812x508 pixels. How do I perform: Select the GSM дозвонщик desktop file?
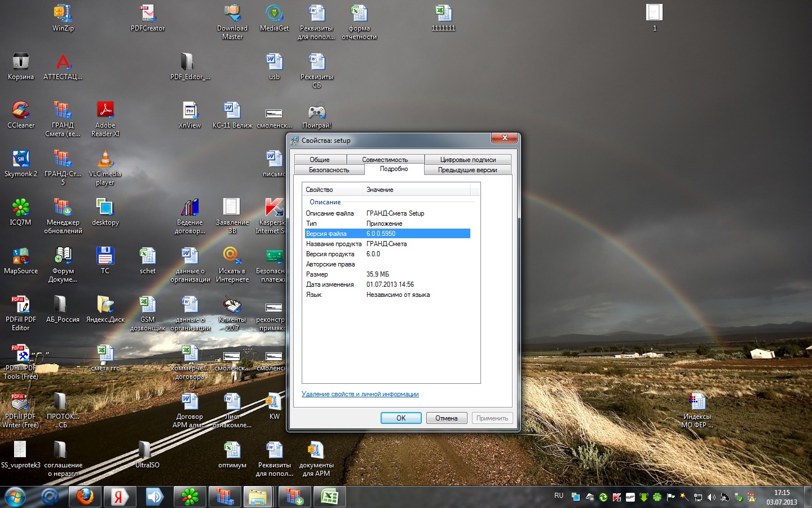[x=148, y=313]
